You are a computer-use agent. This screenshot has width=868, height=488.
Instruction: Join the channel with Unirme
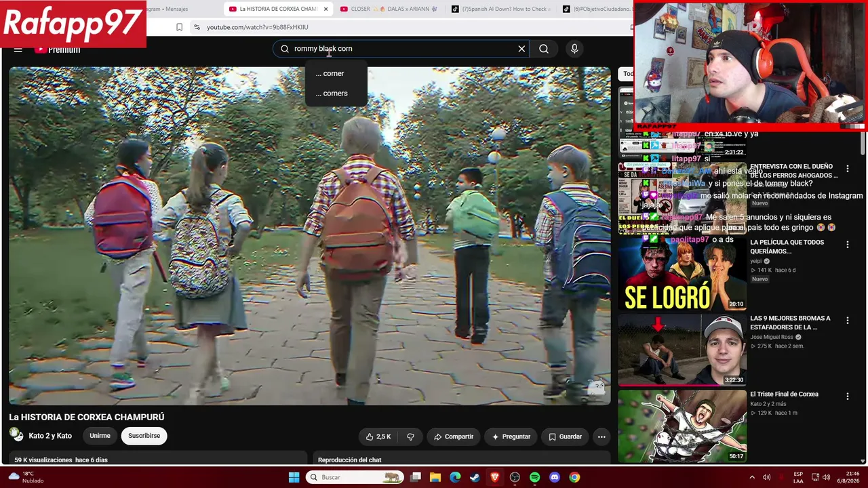(x=100, y=436)
